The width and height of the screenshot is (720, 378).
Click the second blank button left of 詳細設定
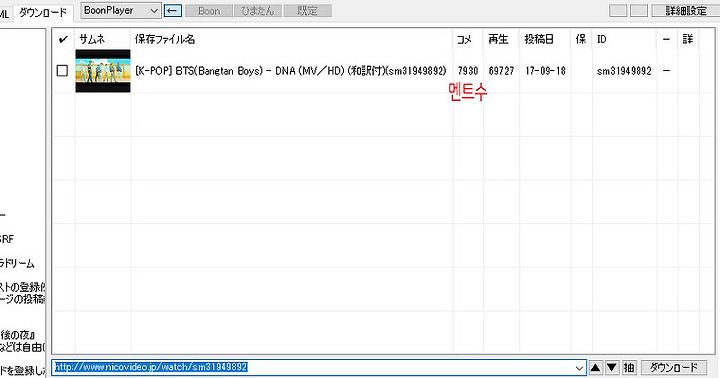(639, 11)
